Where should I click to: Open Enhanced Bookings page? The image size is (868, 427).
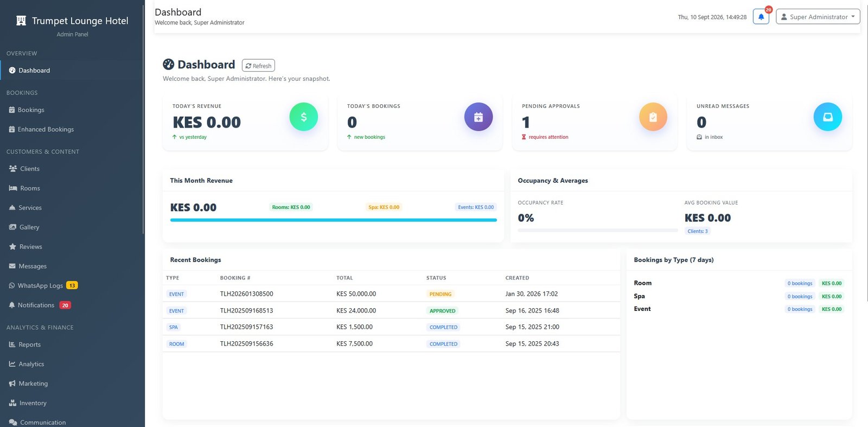pyautogui.click(x=72, y=129)
